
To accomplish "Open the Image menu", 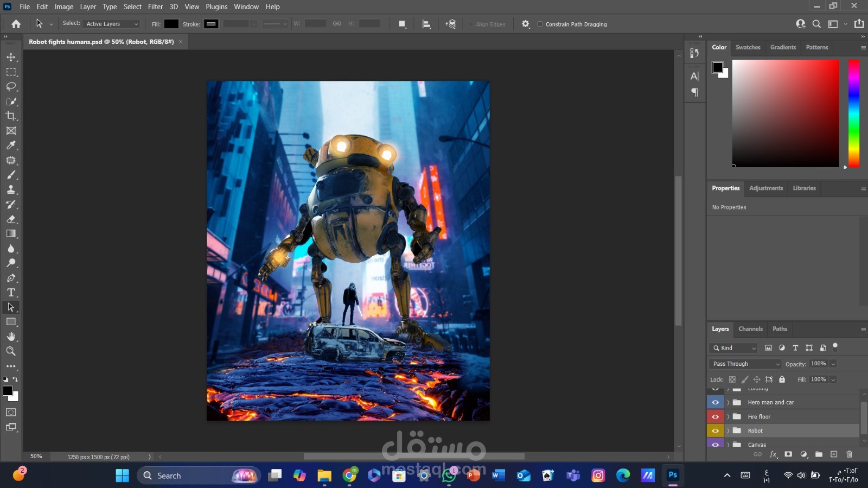I will (x=64, y=7).
